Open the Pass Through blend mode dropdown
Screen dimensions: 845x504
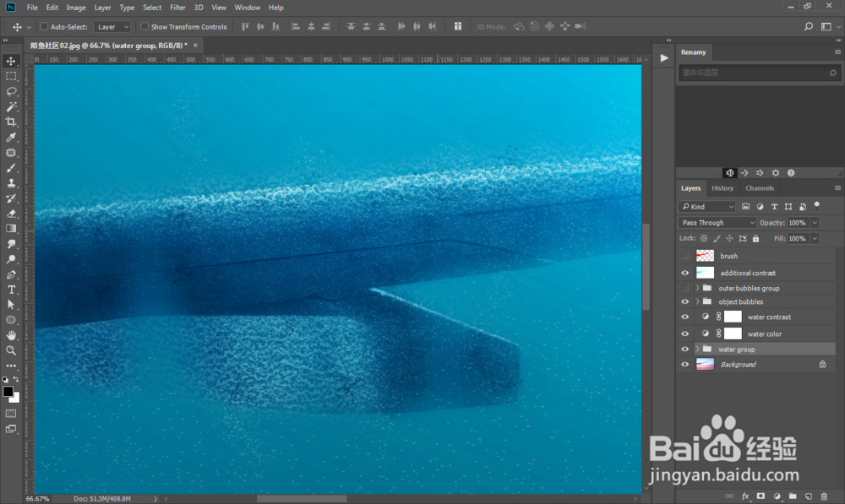[x=717, y=222]
